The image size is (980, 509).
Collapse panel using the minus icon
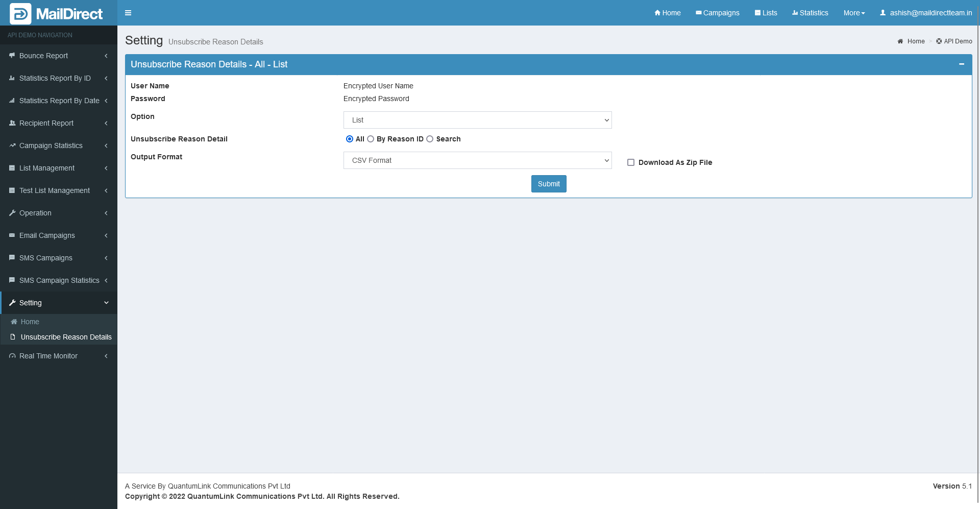click(x=961, y=64)
